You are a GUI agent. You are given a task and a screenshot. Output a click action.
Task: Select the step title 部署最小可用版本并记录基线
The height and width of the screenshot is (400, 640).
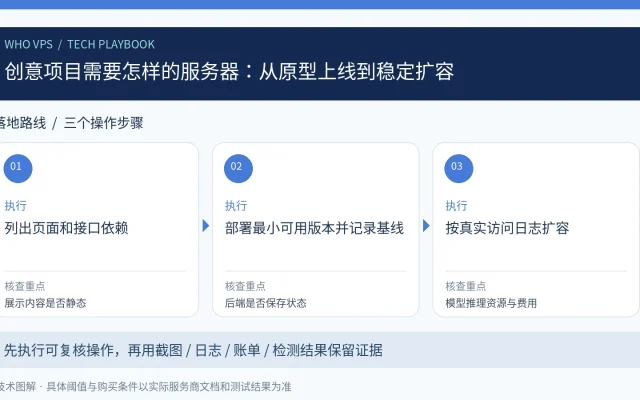coord(314,228)
